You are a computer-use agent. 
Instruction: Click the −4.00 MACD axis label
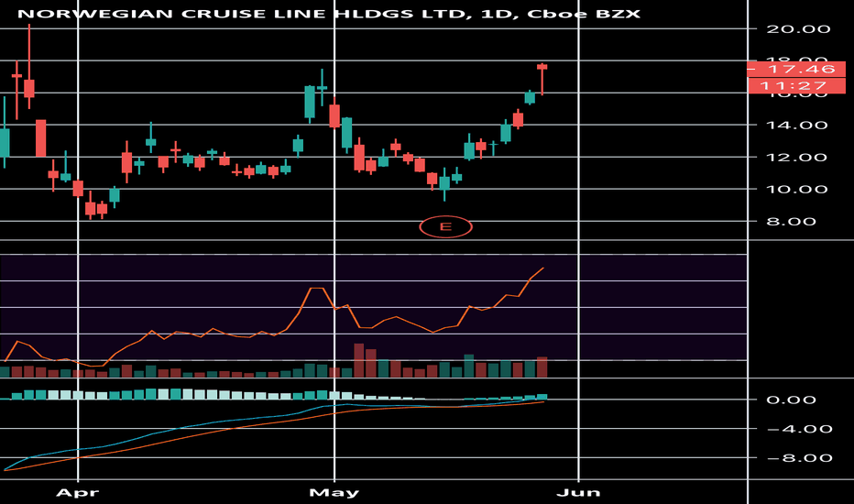coord(799,429)
